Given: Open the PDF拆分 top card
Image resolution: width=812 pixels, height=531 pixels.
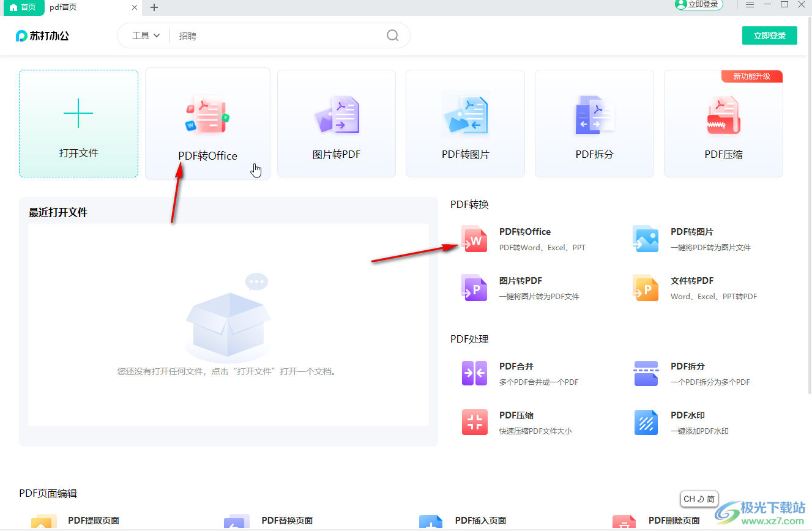Looking at the screenshot, I should pos(594,124).
